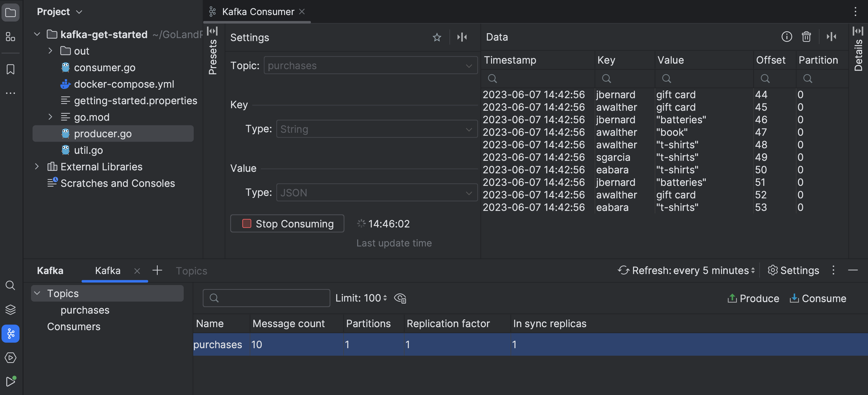The width and height of the screenshot is (868, 395).
Task: Expand the External Libraries tree node
Action: [37, 167]
